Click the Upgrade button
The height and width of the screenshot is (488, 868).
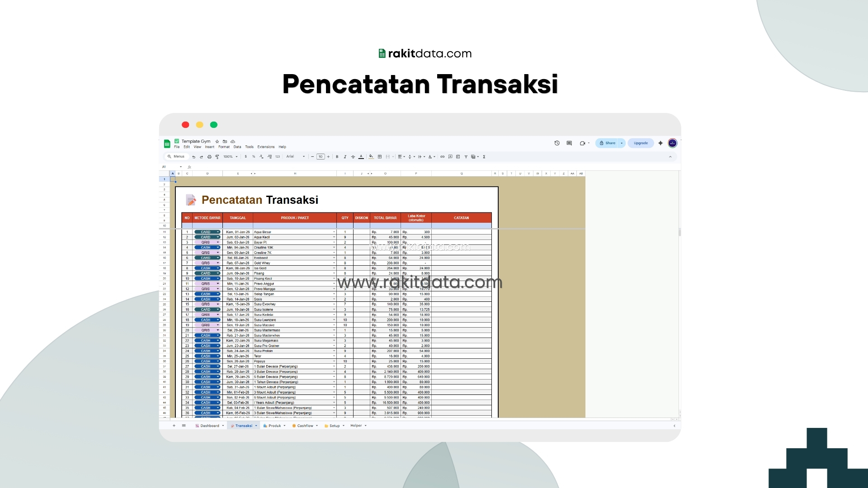click(641, 143)
